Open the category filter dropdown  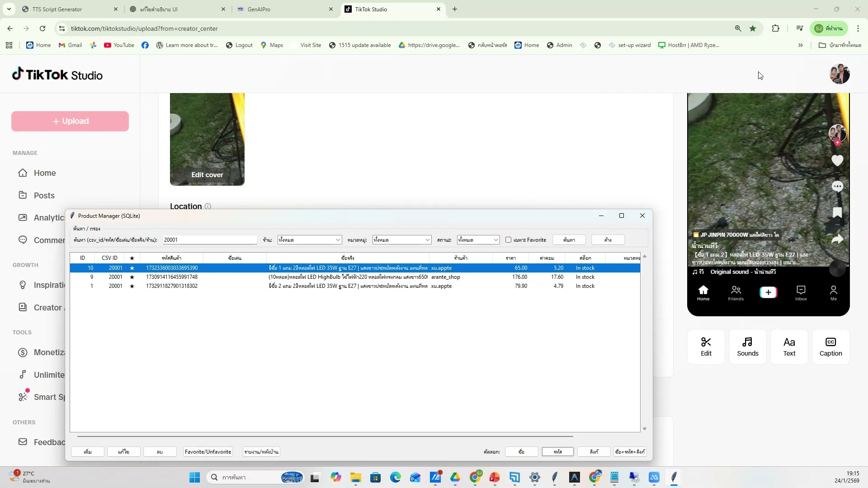pyautogui.click(x=427, y=240)
